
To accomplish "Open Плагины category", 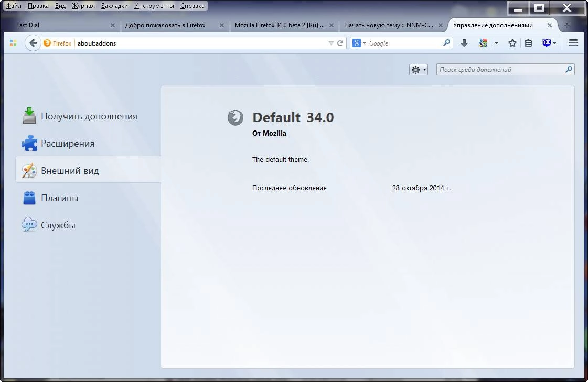I will point(88,198).
